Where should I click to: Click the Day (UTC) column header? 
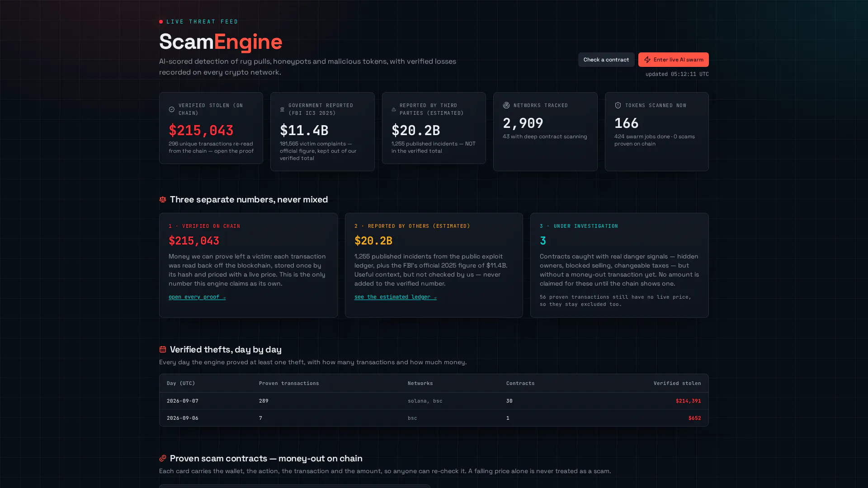pyautogui.click(x=181, y=383)
